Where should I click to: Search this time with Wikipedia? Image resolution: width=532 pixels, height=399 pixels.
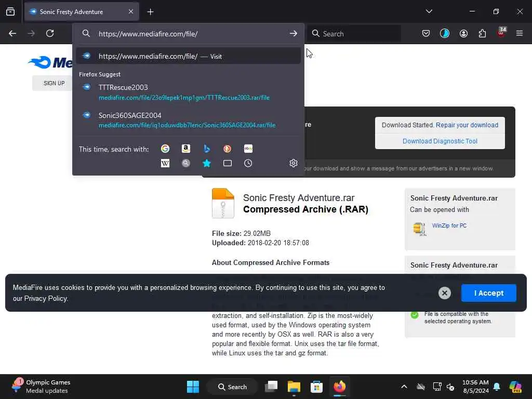[165, 163]
